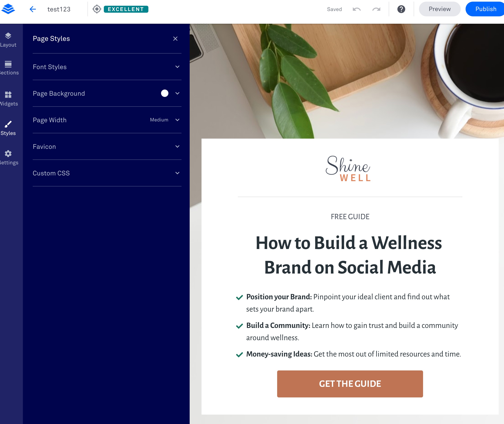The height and width of the screenshot is (424, 504).
Task: Click the EXCELLENT status badge
Action: click(x=126, y=9)
